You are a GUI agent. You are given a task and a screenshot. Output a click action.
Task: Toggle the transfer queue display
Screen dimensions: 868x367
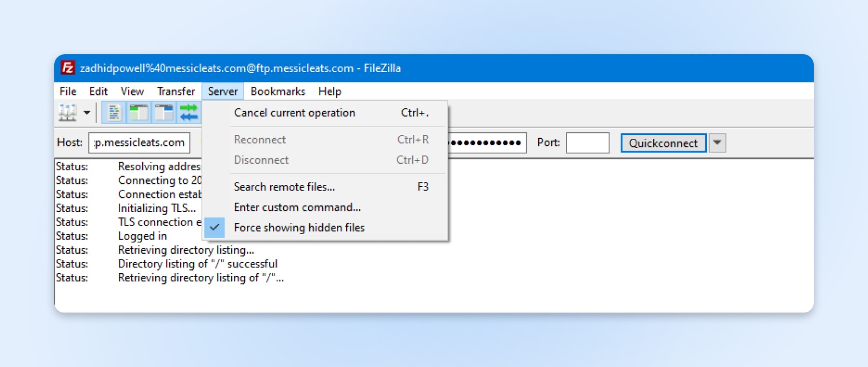189,112
